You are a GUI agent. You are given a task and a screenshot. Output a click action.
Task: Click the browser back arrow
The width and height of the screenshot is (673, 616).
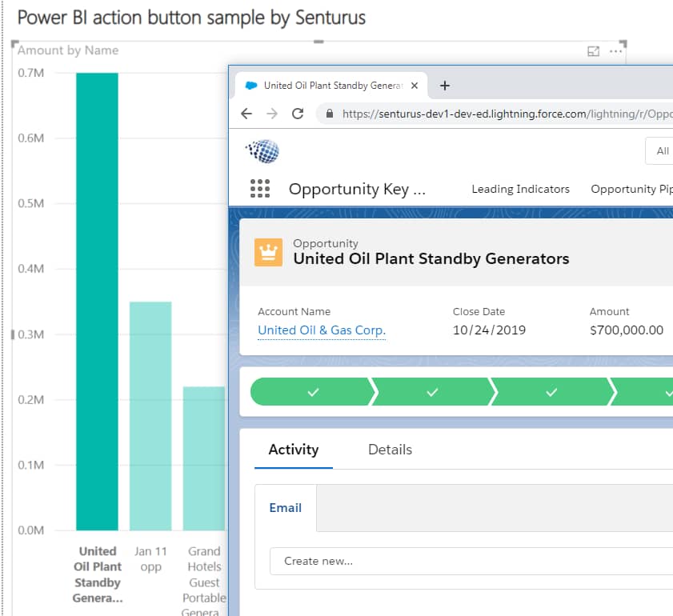246,114
